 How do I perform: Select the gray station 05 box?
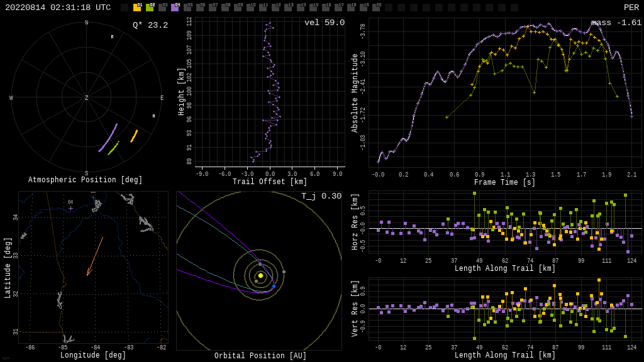pyautogui.click(x=187, y=8)
